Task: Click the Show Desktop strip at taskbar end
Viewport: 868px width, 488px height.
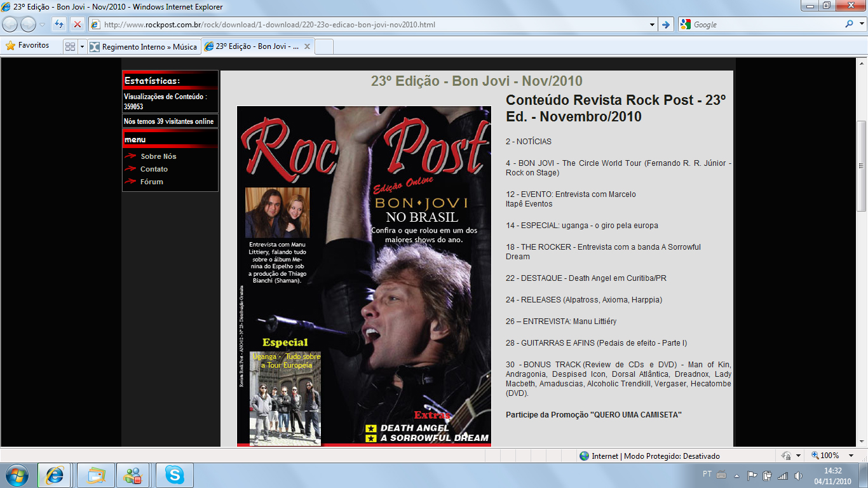Action: coord(863,475)
